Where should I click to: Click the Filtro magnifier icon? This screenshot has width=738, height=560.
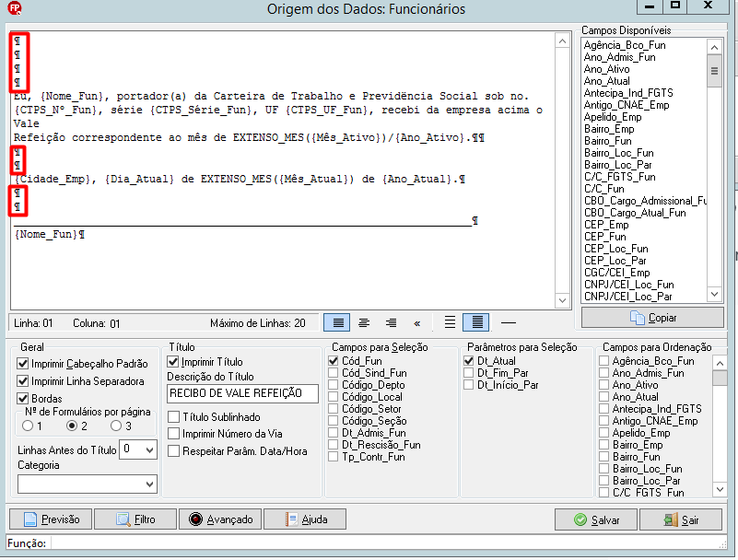click(123, 519)
